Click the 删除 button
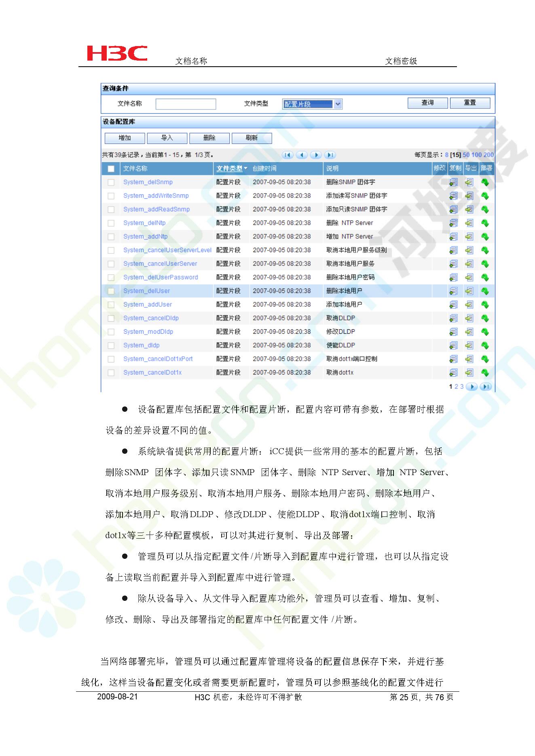Screen dimensions: 535x756 (x=209, y=138)
